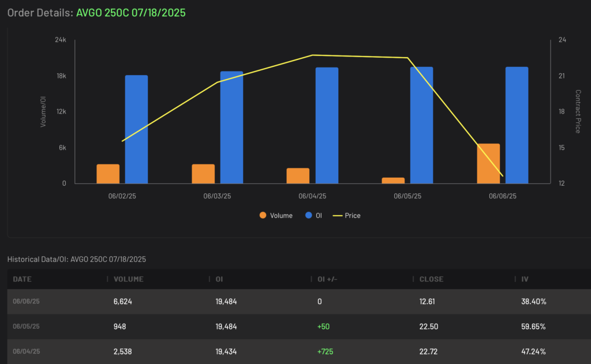Select close price 22.50
The width and height of the screenshot is (591, 364).
pos(429,327)
